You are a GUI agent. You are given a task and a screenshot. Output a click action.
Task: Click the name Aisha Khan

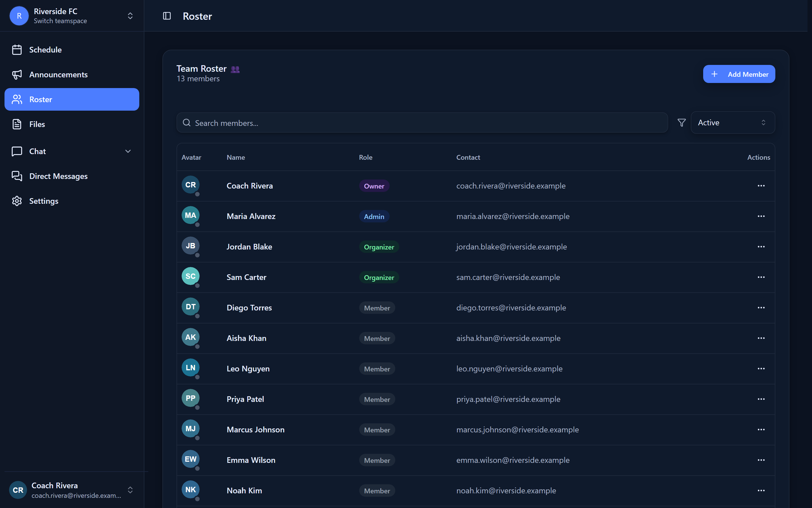tap(246, 338)
